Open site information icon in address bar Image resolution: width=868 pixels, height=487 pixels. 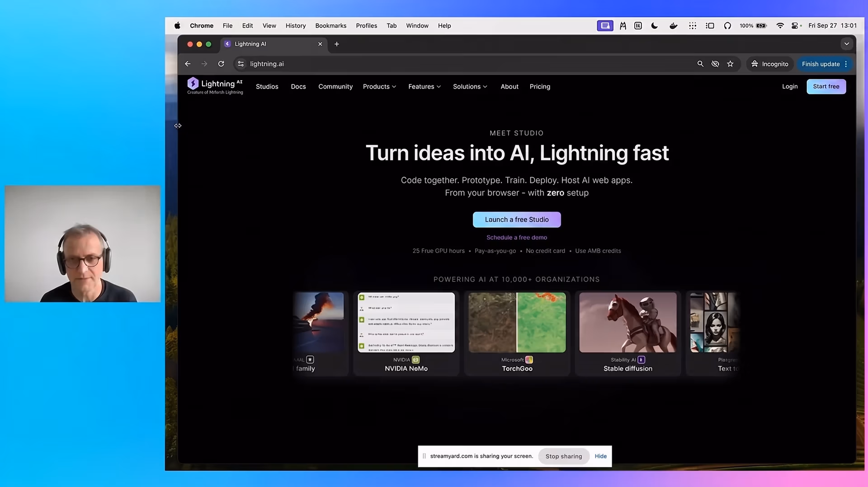241,64
